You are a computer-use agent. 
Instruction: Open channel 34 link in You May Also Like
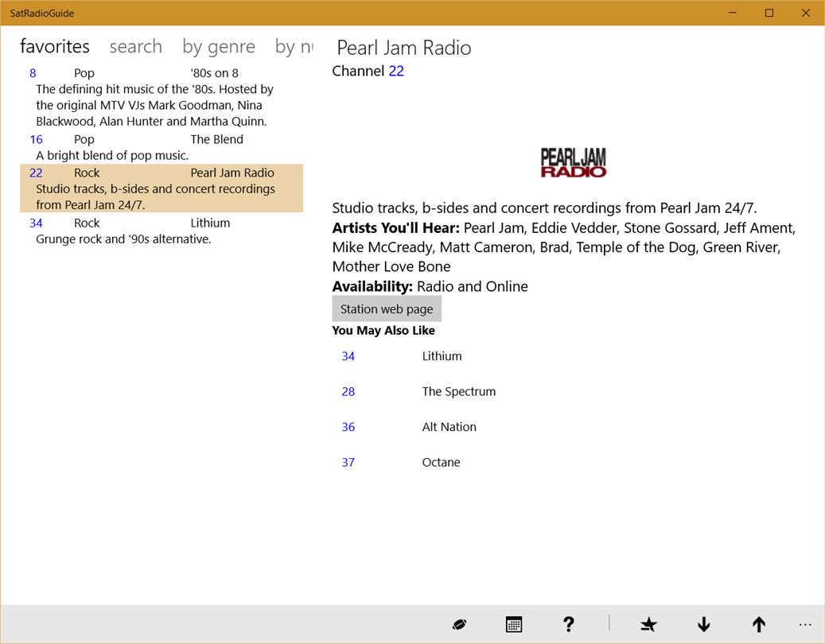(x=348, y=356)
